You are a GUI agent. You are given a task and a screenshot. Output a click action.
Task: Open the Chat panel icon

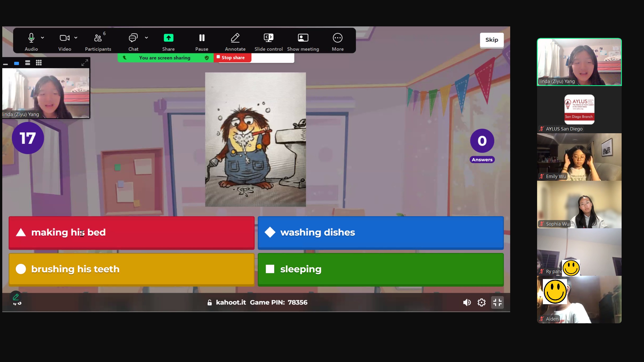[x=133, y=38]
